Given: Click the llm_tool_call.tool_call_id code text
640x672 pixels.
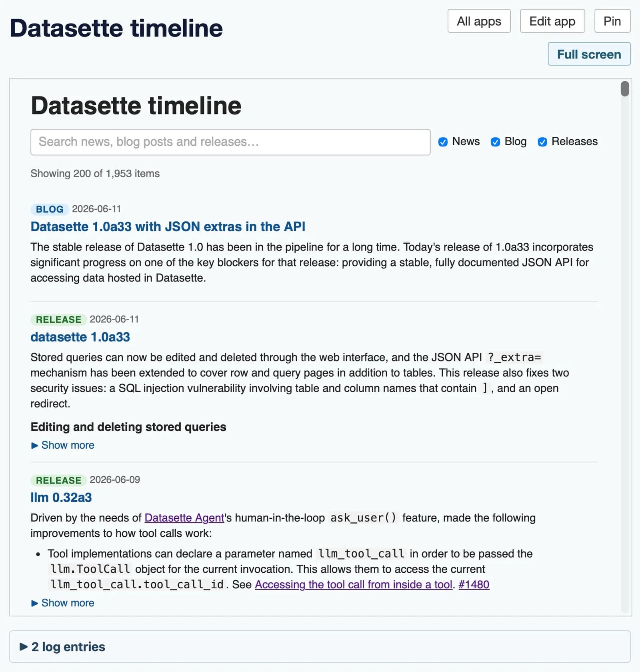Looking at the screenshot, I should tap(137, 584).
